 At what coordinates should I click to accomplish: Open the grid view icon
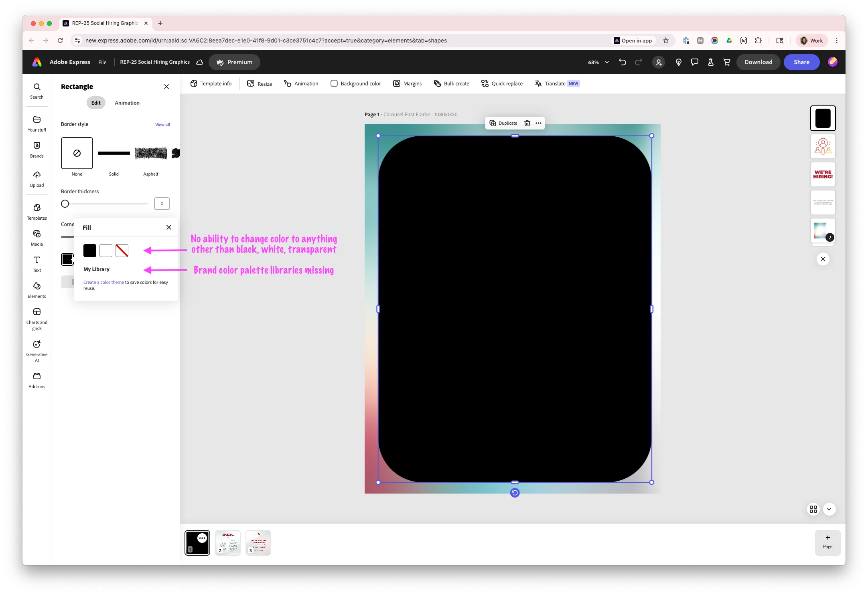pos(813,509)
